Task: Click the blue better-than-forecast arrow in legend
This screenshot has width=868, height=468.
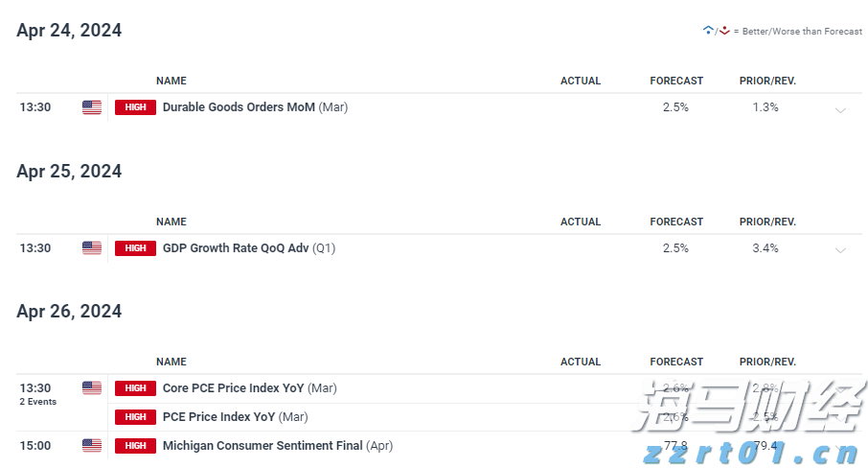Action: pyautogui.click(x=707, y=31)
